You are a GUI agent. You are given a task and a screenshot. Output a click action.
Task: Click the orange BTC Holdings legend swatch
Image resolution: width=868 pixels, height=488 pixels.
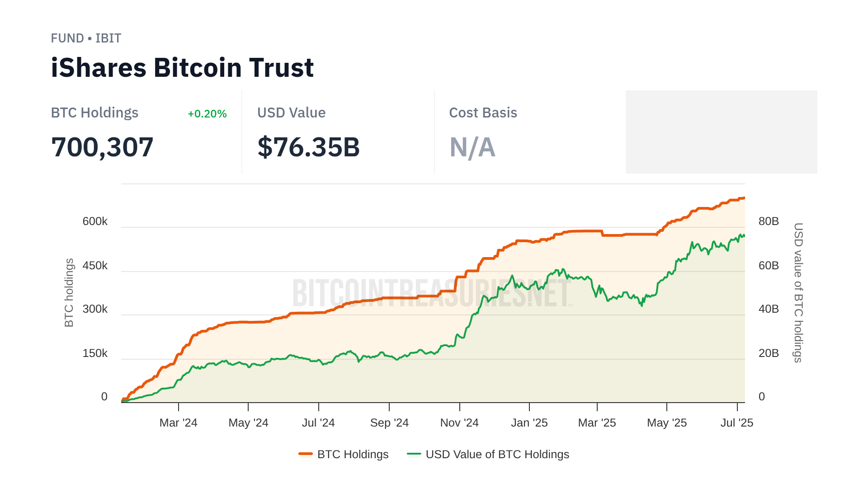[x=306, y=454]
